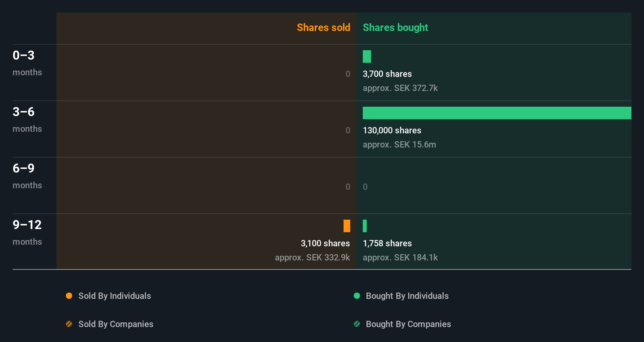Click the 9–12 months row label

tap(27, 232)
